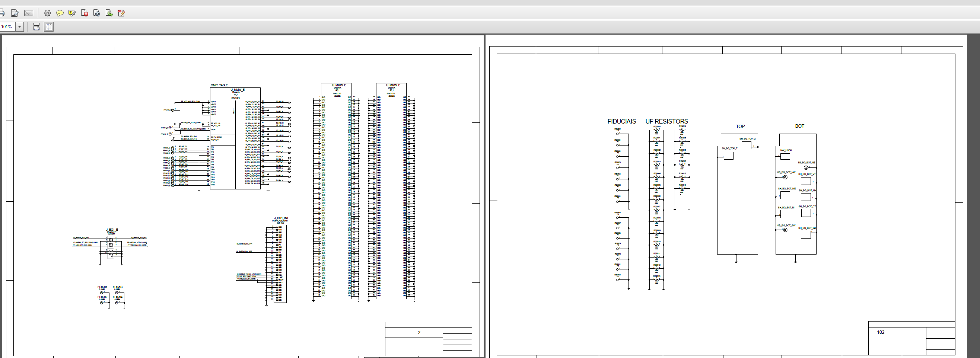Click the email envelope icon
The width and height of the screenshot is (980, 358).
point(29,13)
